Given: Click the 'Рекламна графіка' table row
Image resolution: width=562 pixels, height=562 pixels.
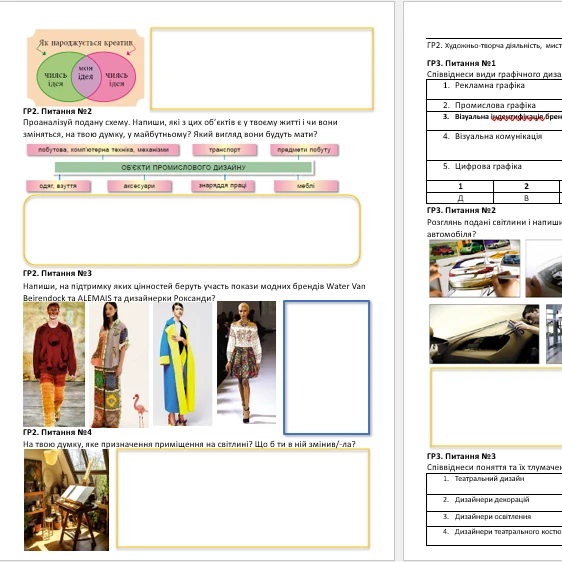Looking at the screenshot, I should click(494, 89).
